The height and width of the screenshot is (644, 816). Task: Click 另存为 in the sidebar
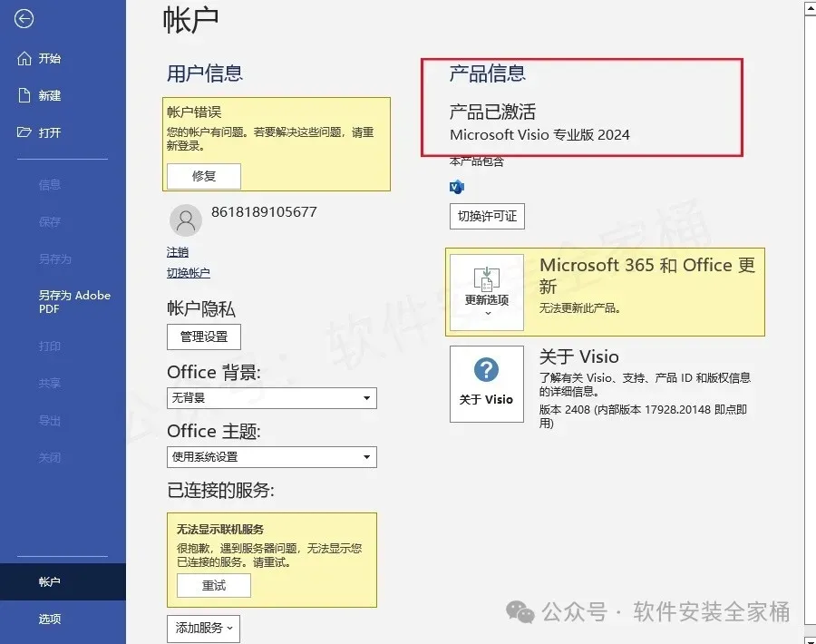point(54,259)
